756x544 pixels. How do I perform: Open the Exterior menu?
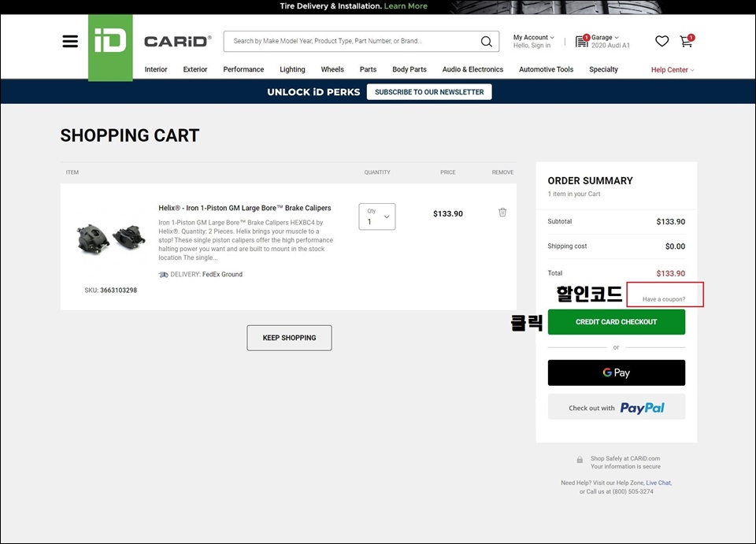(x=195, y=69)
